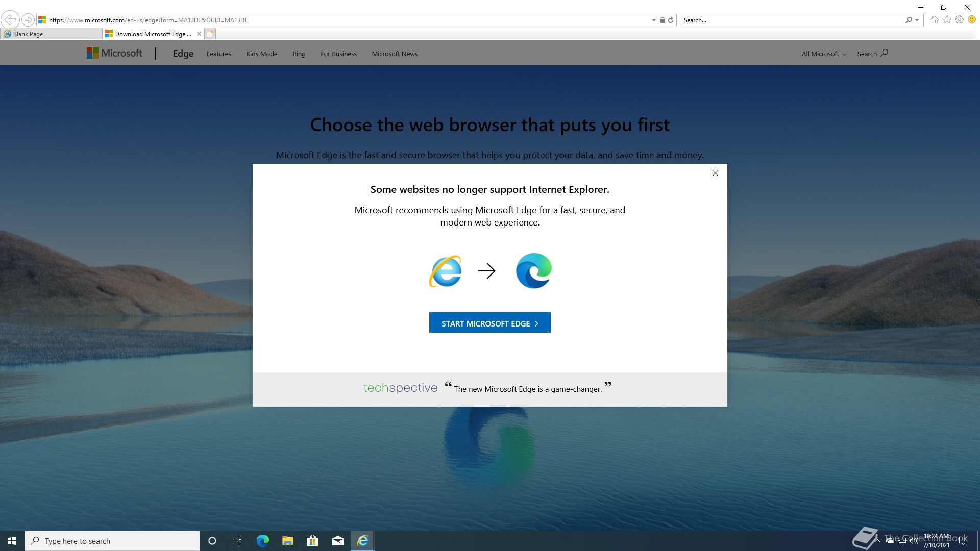The width and height of the screenshot is (980, 551).
Task: Click the Refresh icon in address bar
Action: point(671,20)
